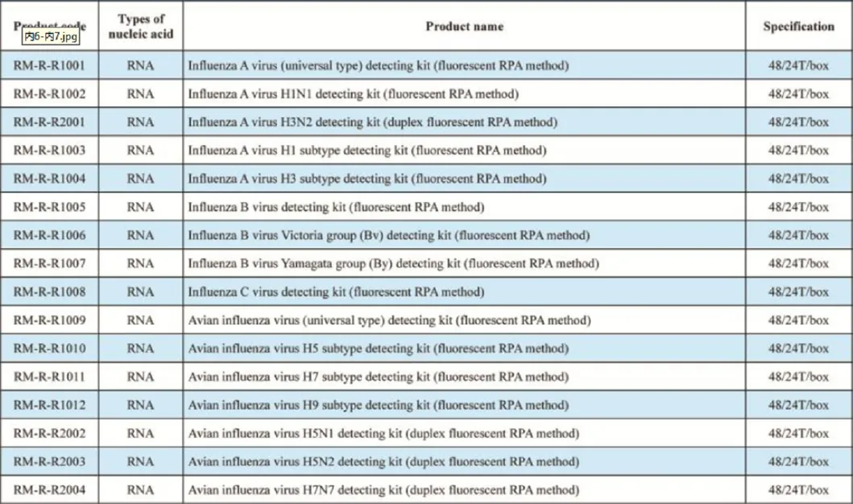This screenshot has width=853, height=504.
Task: Click the Avian influenza virus H7 subtype kit
Action: [378, 377]
